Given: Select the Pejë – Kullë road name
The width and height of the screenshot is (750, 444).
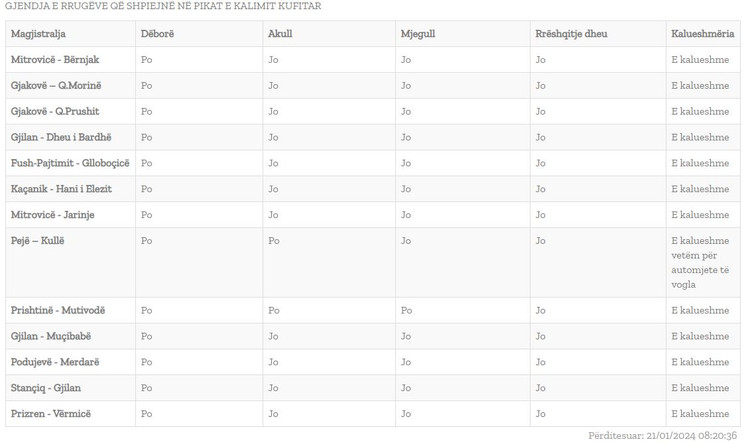Looking at the screenshot, I should (x=37, y=241).
